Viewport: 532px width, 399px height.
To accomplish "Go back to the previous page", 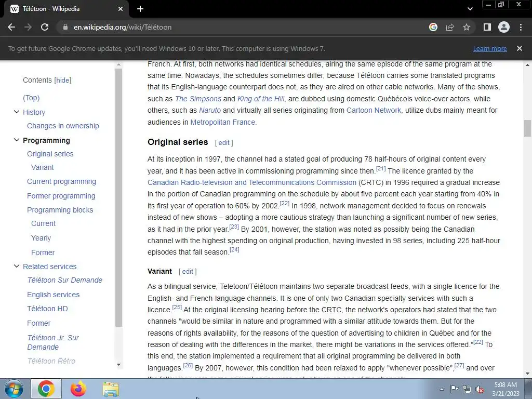I will coord(11,27).
